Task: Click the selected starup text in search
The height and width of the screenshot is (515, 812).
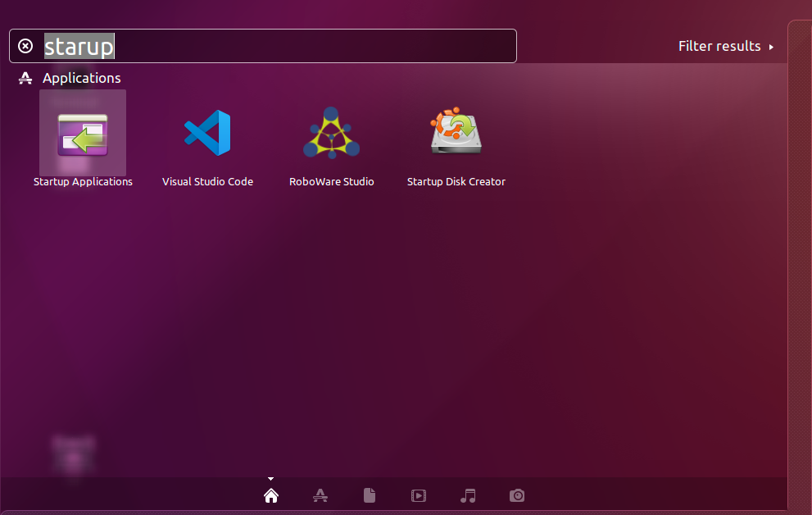Action: 79,46
